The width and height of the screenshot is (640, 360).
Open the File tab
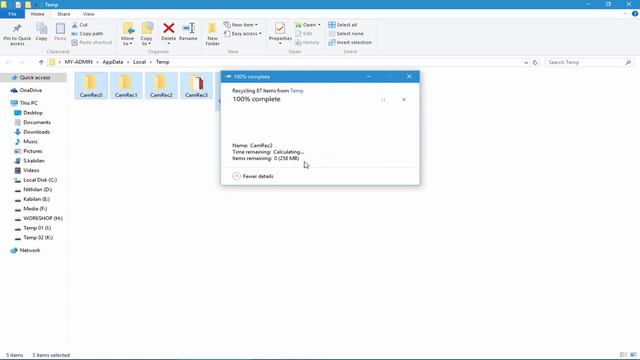[12, 14]
